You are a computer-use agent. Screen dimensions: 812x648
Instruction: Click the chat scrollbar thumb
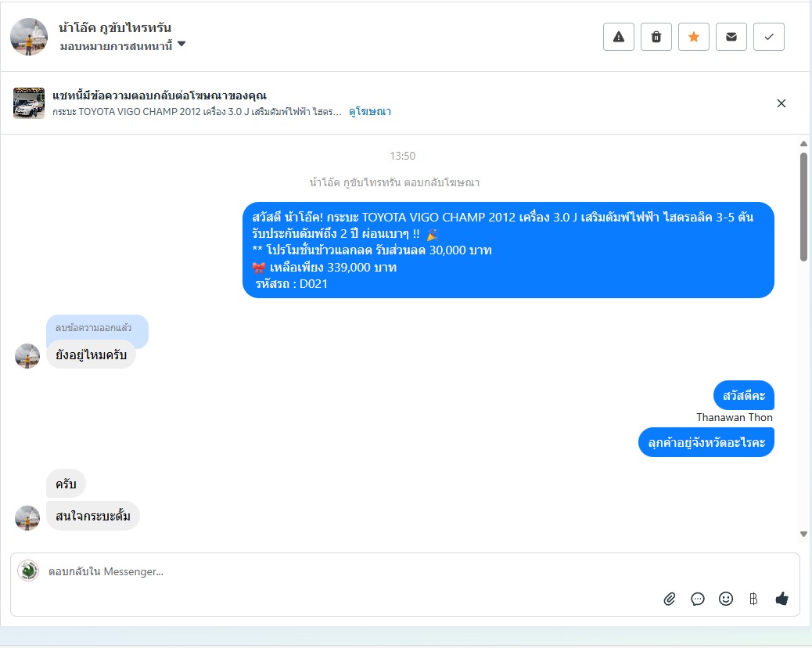click(803, 207)
